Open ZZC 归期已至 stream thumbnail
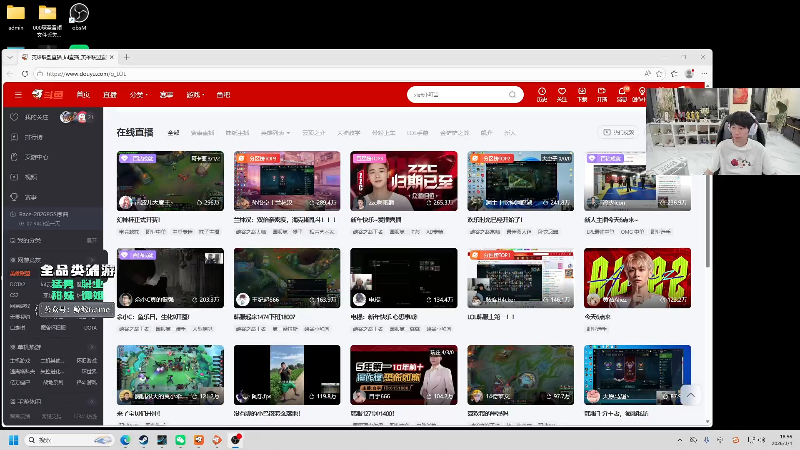Viewport: 800px width, 450px height. click(404, 181)
